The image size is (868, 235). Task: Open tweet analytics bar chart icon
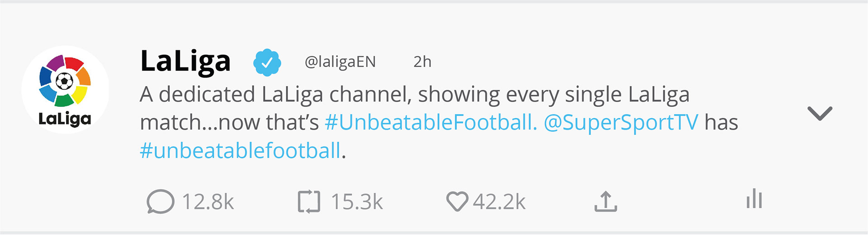click(x=754, y=199)
